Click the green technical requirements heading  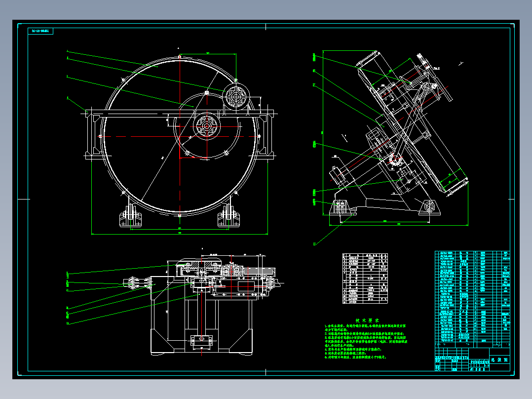(x=367, y=320)
